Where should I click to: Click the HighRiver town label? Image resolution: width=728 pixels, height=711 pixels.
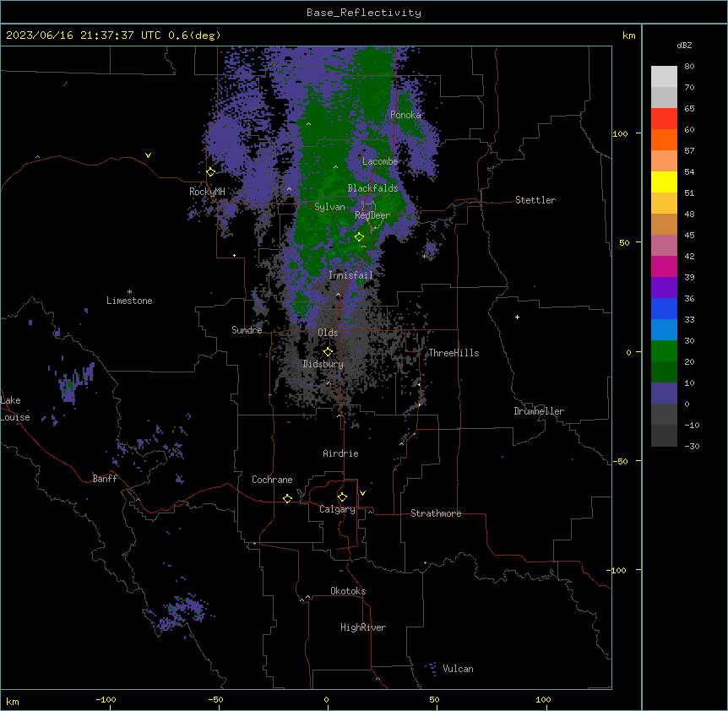coord(363,627)
